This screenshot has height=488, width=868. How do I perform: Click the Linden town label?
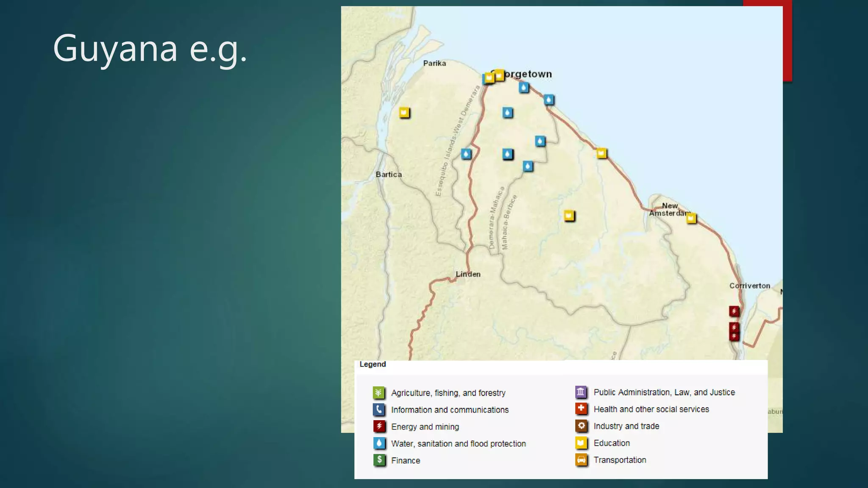click(x=468, y=274)
